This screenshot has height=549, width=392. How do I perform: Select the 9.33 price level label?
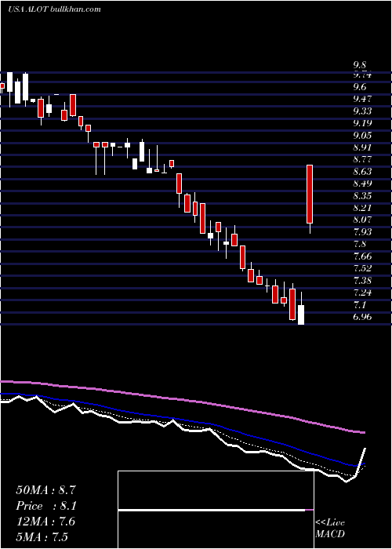coord(362,111)
